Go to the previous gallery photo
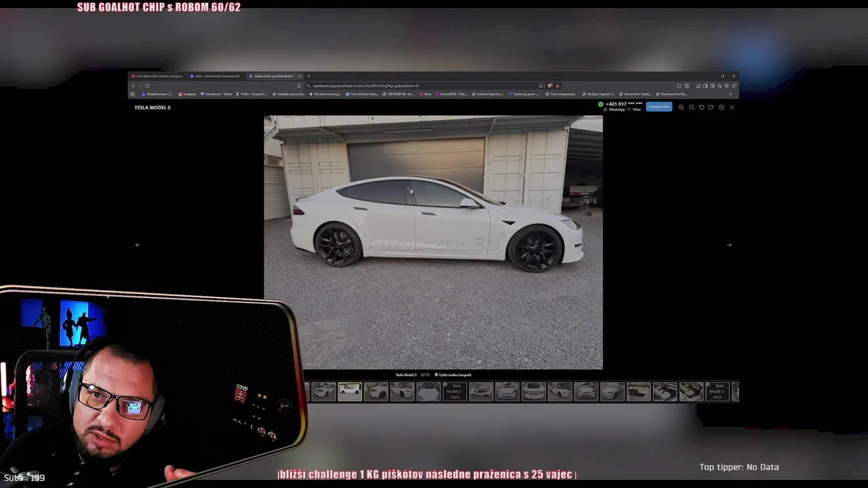The width and height of the screenshot is (868, 488). [x=137, y=245]
